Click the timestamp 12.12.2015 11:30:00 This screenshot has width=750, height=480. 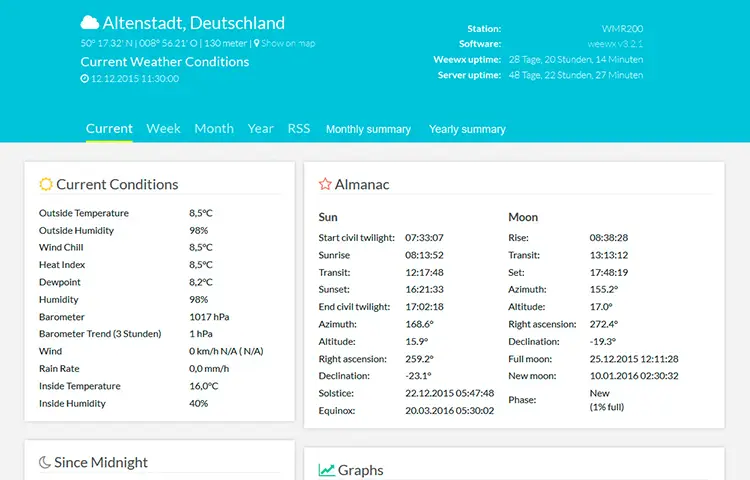coord(135,78)
